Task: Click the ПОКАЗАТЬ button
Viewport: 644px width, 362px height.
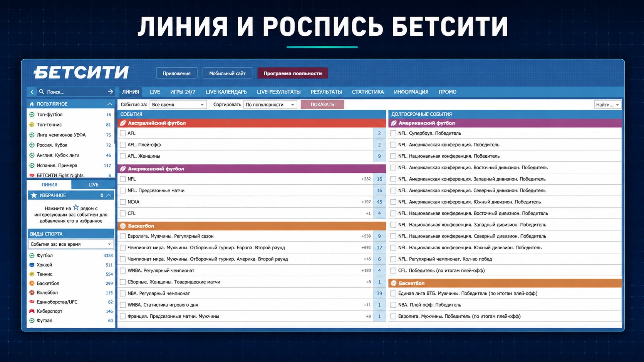Action: tap(322, 105)
